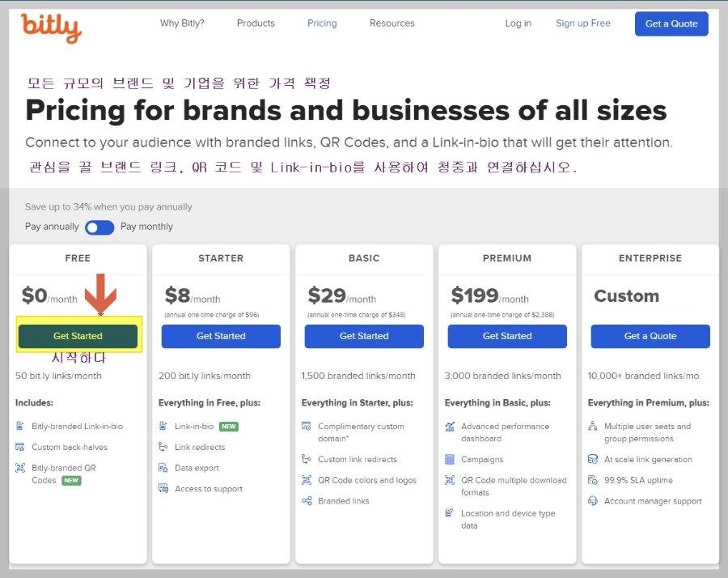Click Enterprise Get a Quote button
The image size is (728, 578).
[x=650, y=336]
